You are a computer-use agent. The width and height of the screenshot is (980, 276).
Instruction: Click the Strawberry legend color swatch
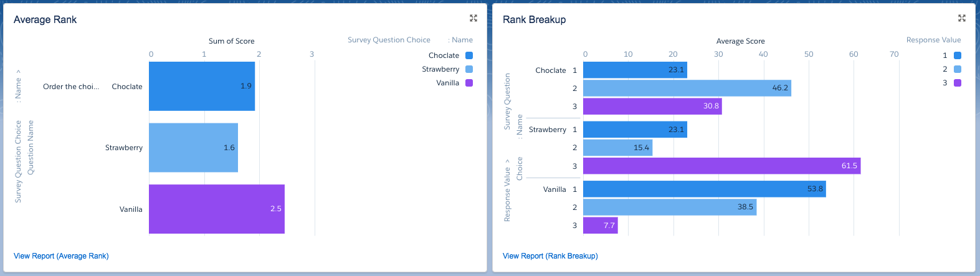469,69
